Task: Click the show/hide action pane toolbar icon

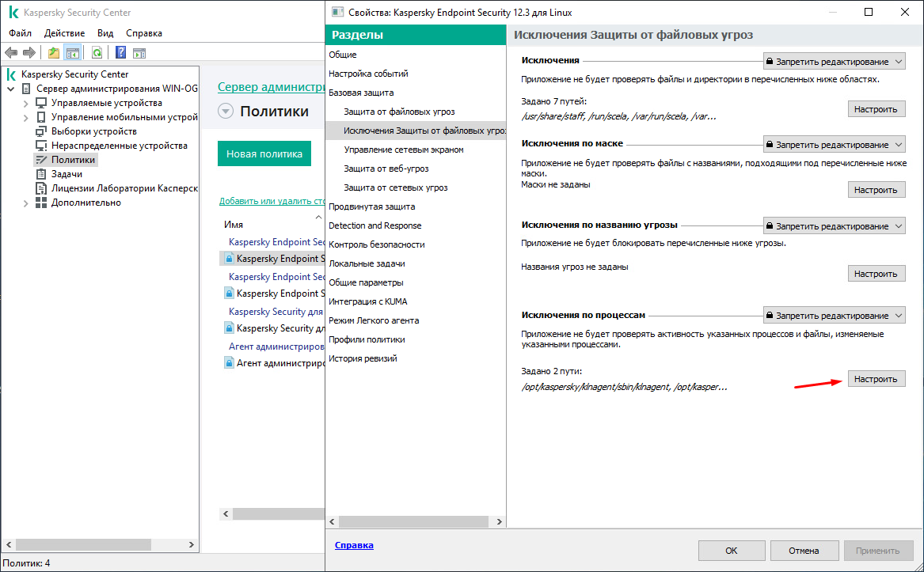Action: tap(139, 53)
